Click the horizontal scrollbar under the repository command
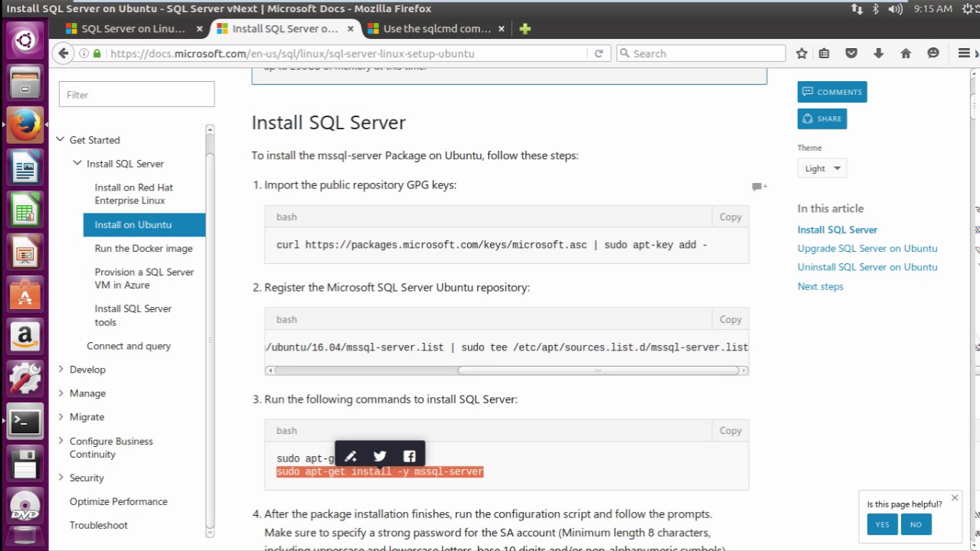The image size is (980, 551). pos(597,370)
